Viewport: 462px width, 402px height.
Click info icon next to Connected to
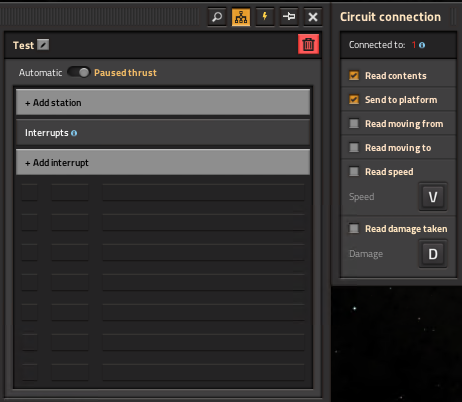[x=422, y=45]
